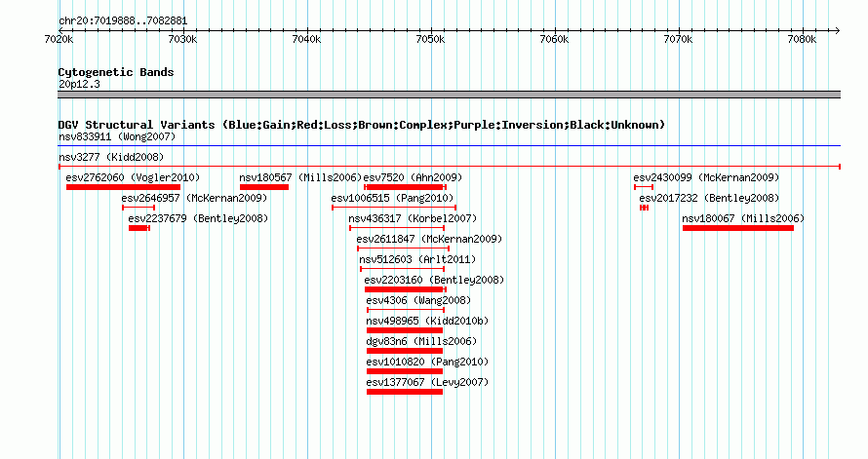Click the red bar under nsv180067
Viewport: 868px width, 459px height.
coord(738,228)
